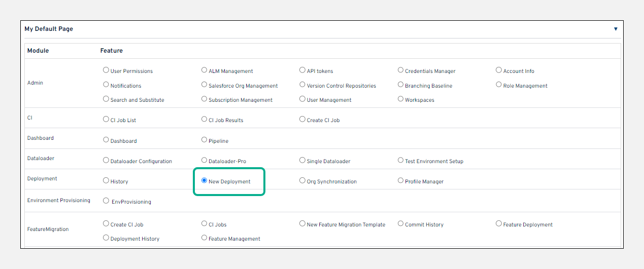644x269 pixels.
Task: Collapse the My Default Page panel arrow
Action: [x=616, y=29]
